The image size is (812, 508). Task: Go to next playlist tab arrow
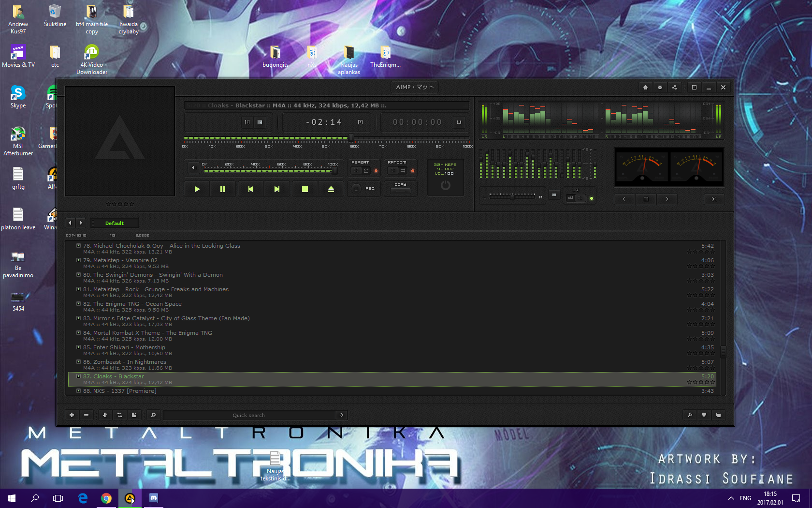coord(81,223)
